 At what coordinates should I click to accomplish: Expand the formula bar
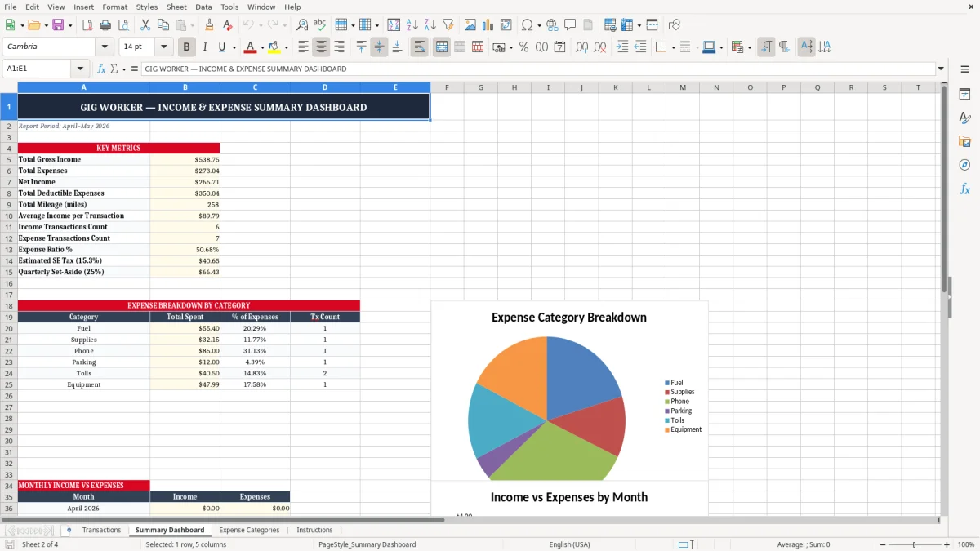[941, 69]
